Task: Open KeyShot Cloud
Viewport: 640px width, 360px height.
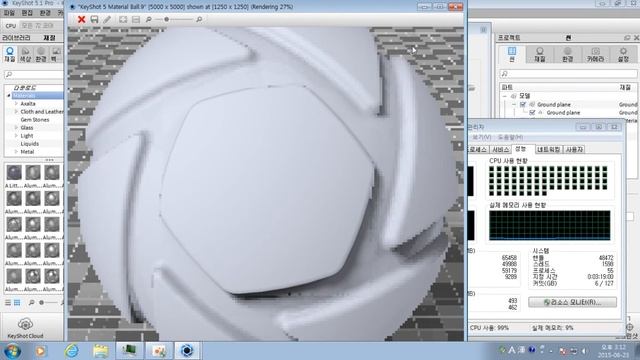Action: [x=25, y=328]
